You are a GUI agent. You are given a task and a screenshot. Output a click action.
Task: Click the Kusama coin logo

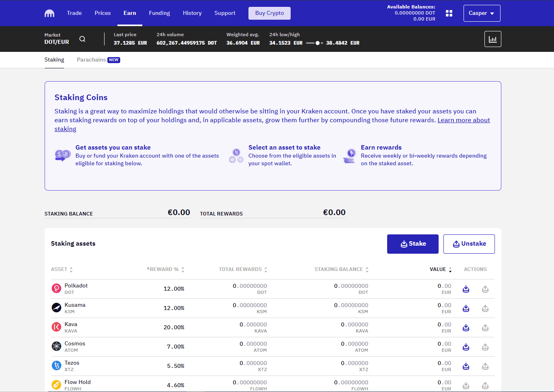pos(57,308)
